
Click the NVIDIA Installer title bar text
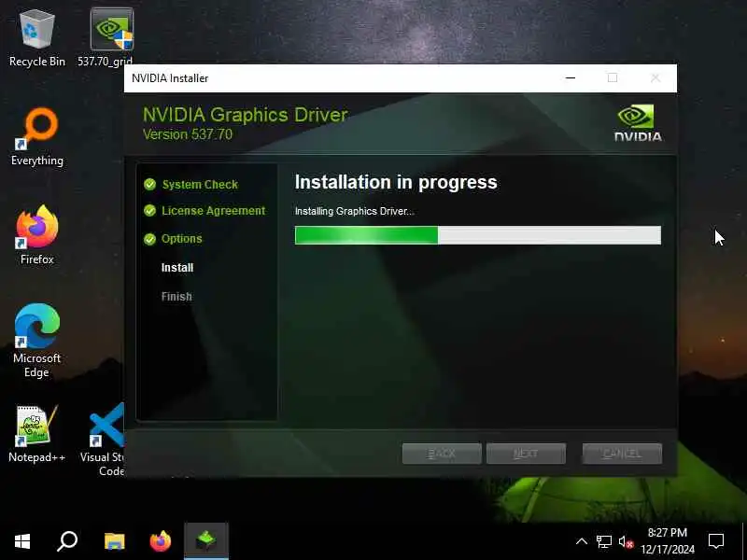click(170, 78)
